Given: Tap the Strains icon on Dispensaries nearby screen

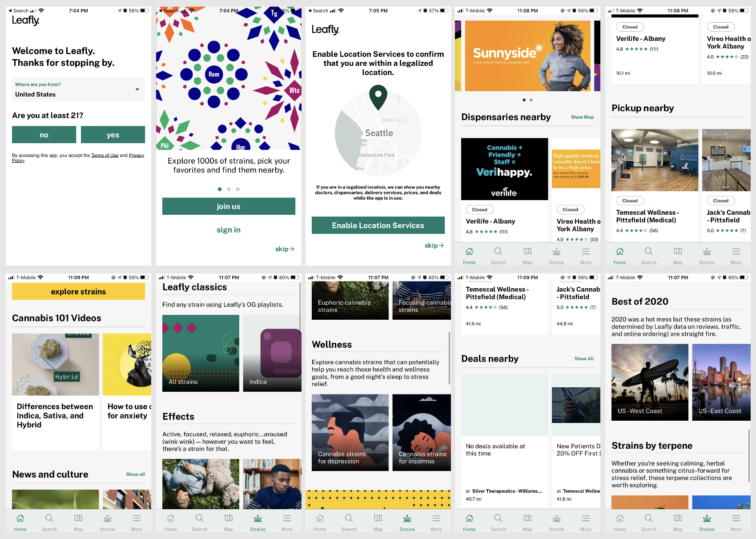Looking at the screenshot, I should coord(556,256).
